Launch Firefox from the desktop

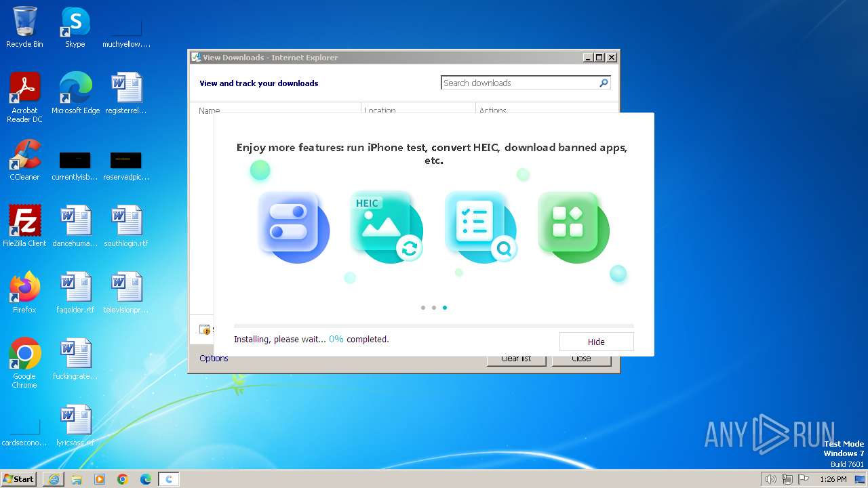24,292
